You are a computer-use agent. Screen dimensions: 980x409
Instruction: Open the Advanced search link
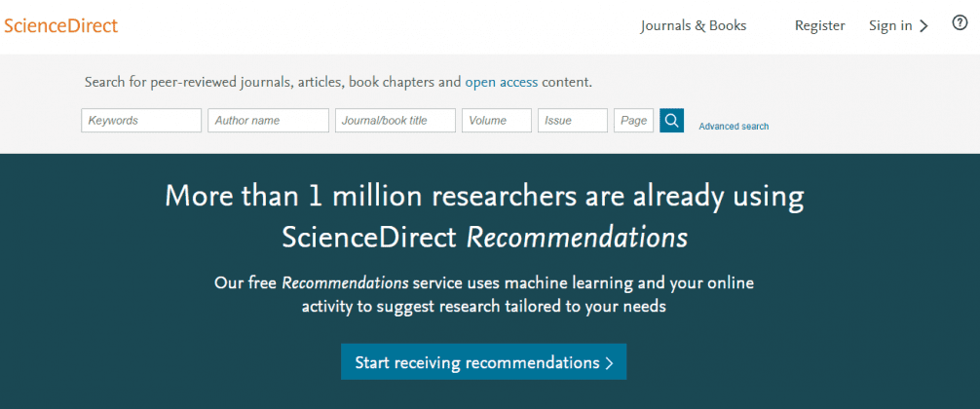(734, 127)
